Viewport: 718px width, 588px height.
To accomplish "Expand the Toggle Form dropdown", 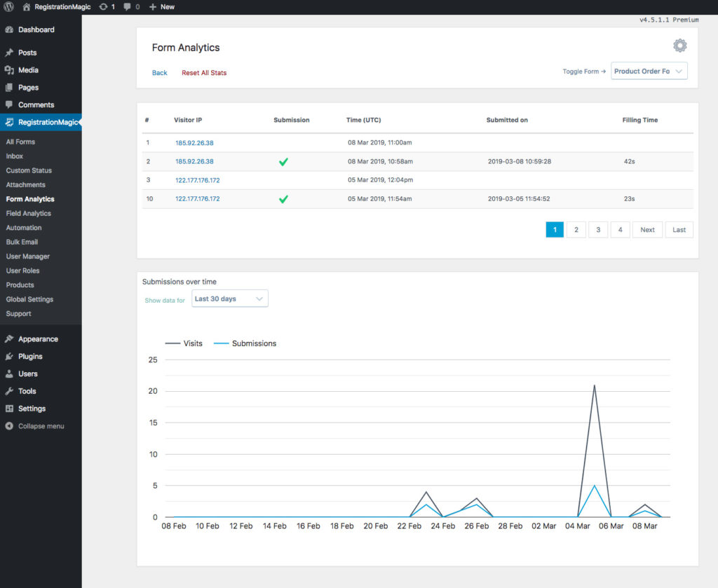I will click(649, 71).
